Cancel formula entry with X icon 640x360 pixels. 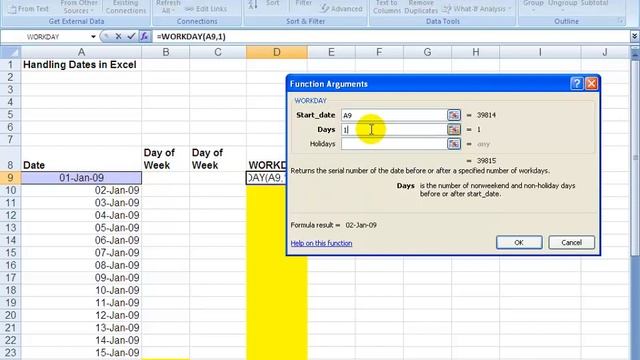(x=118, y=37)
